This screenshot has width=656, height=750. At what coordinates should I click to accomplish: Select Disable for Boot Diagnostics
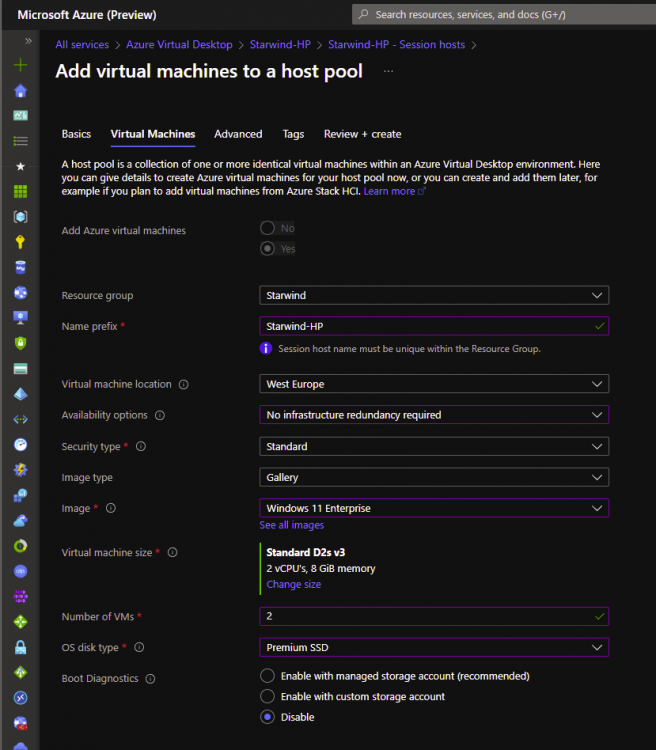coord(267,717)
